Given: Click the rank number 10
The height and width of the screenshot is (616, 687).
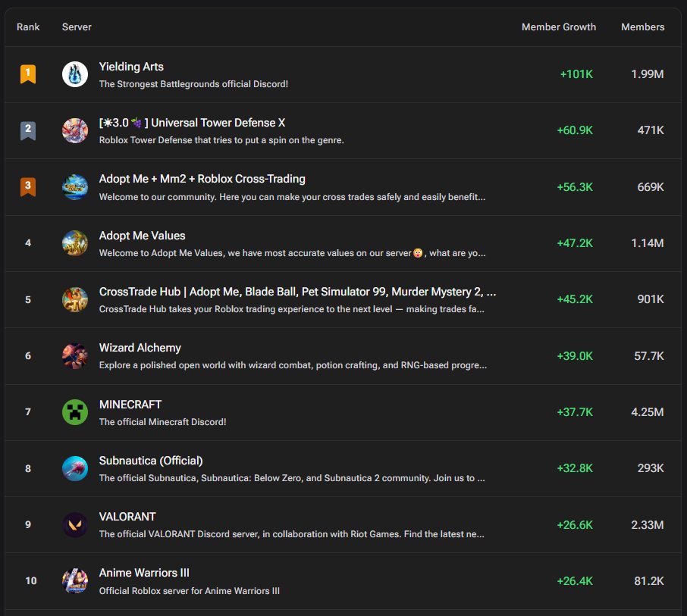Looking at the screenshot, I should coord(30,581).
